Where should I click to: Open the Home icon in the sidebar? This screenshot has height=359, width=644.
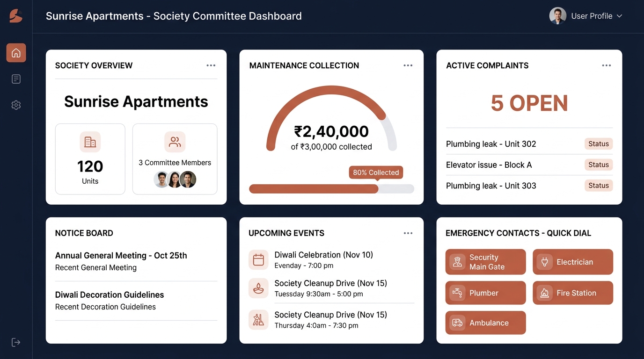pyautogui.click(x=16, y=53)
